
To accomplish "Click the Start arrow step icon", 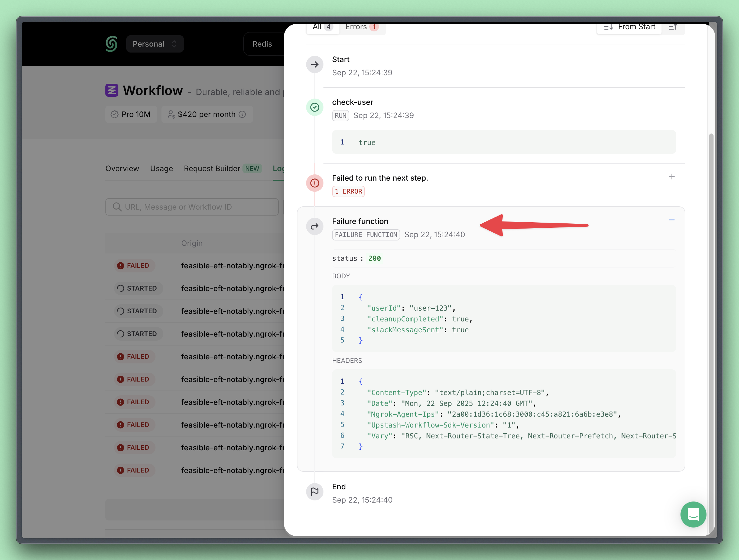I will [315, 64].
